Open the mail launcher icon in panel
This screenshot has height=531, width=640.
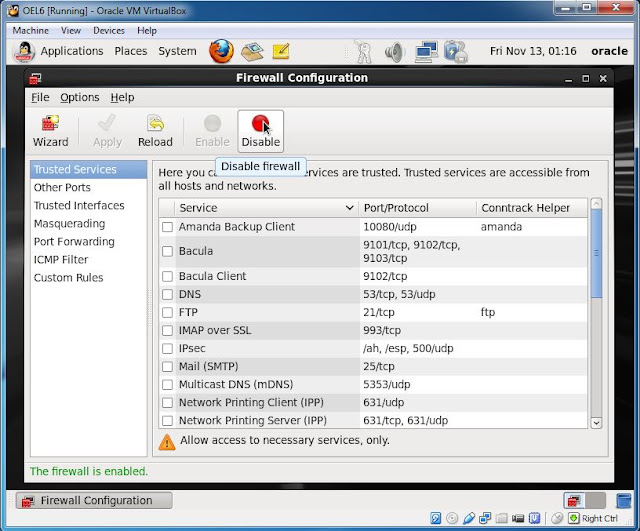pyautogui.click(x=252, y=51)
